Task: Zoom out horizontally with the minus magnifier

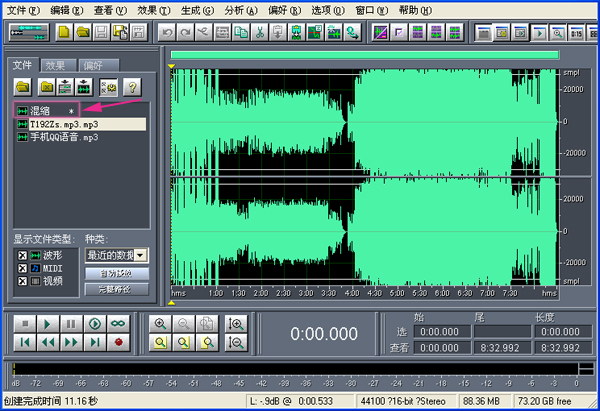Action: pos(184,324)
